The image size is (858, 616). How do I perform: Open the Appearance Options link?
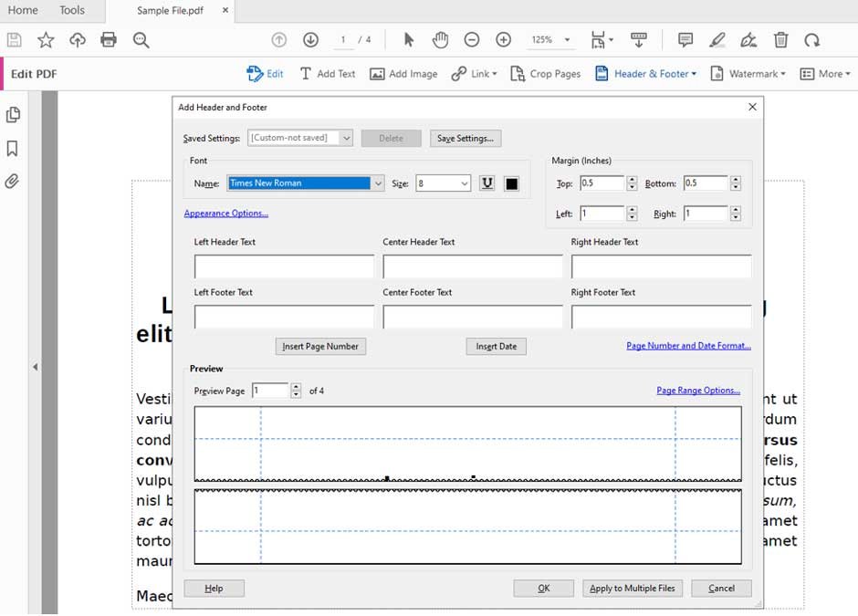[x=226, y=214]
